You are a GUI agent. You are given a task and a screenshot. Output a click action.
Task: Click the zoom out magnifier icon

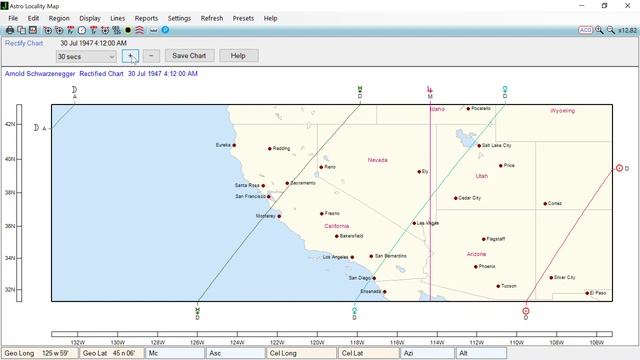pyautogui.click(x=611, y=30)
